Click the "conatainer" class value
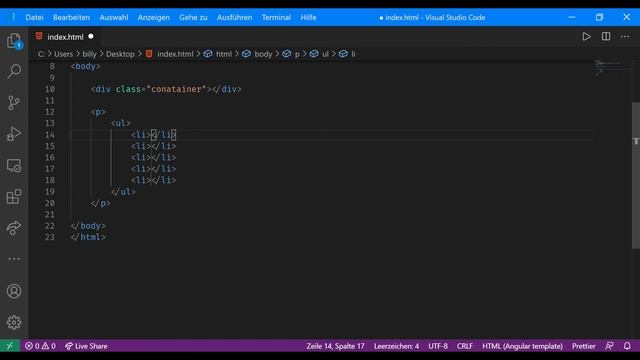The width and height of the screenshot is (640, 360). 176,89
